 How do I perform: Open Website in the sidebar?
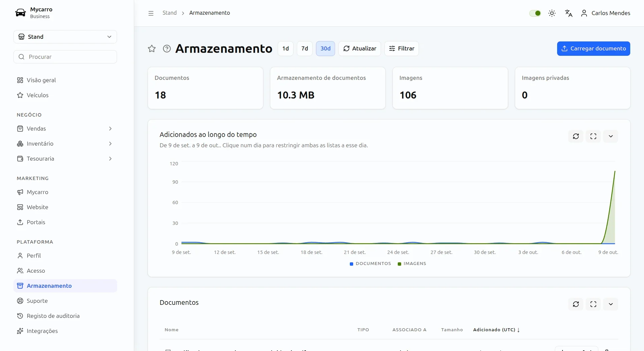pyautogui.click(x=65, y=207)
